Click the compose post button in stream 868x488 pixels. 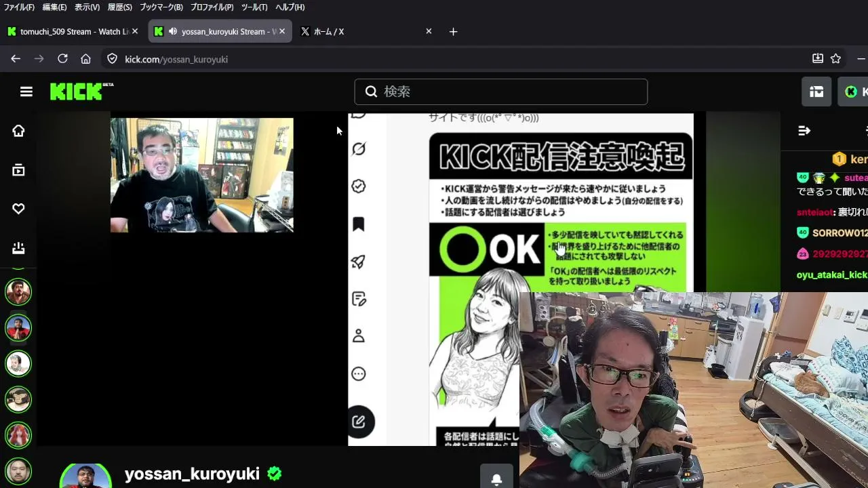pos(359,422)
